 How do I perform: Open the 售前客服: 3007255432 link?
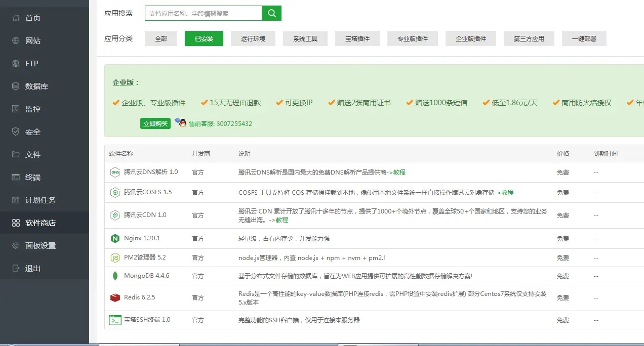click(220, 123)
